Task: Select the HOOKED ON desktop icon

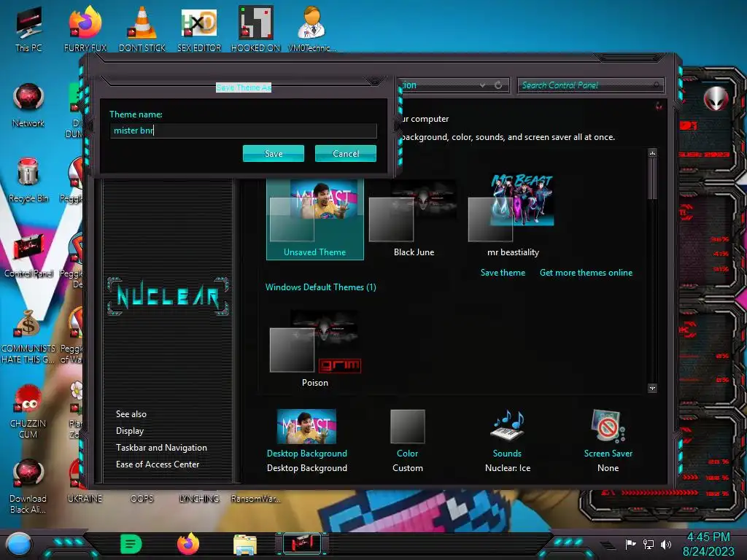Action: tap(256, 29)
